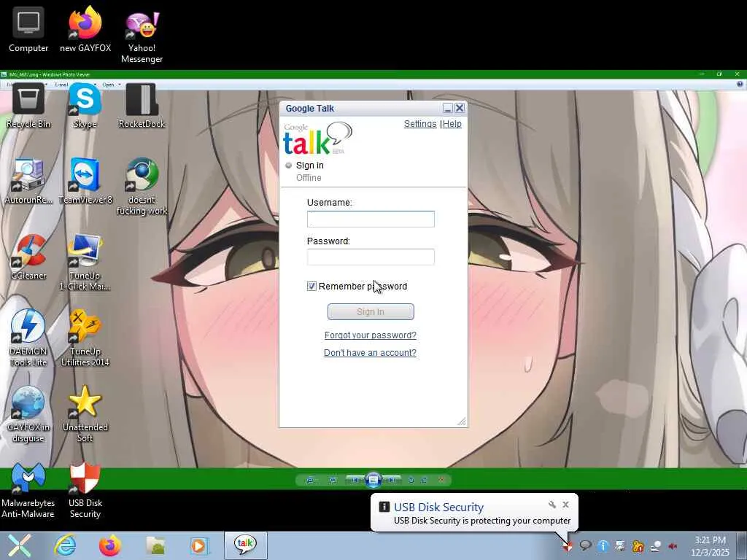This screenshot has height=560, width=747.
Task: Click the Don't have an account? link
Action: (370, 353)
